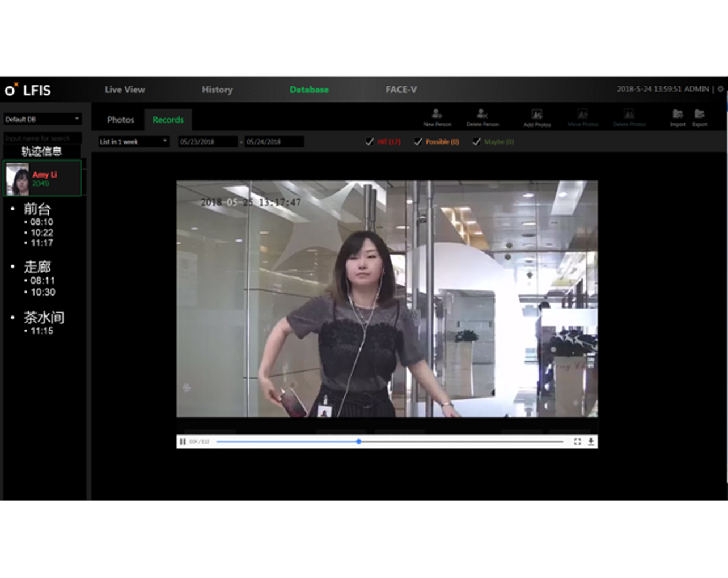Uncheck the HIT (17) filter checkbox
This screenshot has height=578, width=728.
pos(370,142)
